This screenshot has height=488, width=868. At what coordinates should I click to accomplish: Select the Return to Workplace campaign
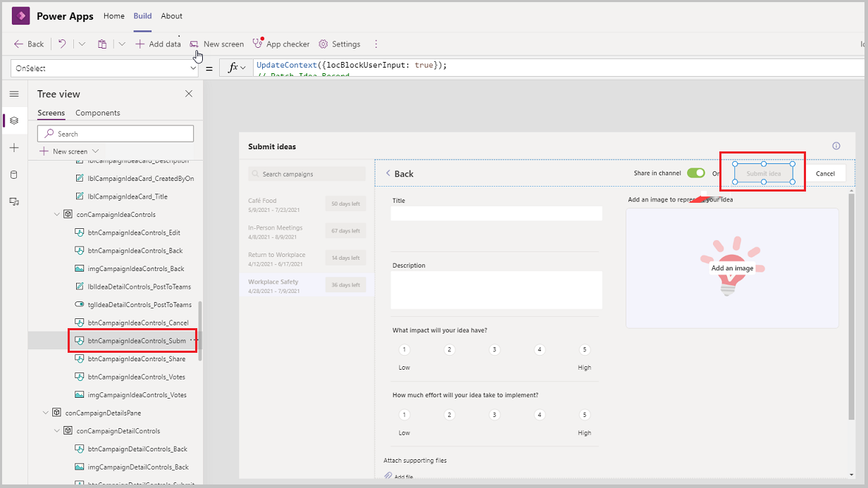[x=306, y=258]
